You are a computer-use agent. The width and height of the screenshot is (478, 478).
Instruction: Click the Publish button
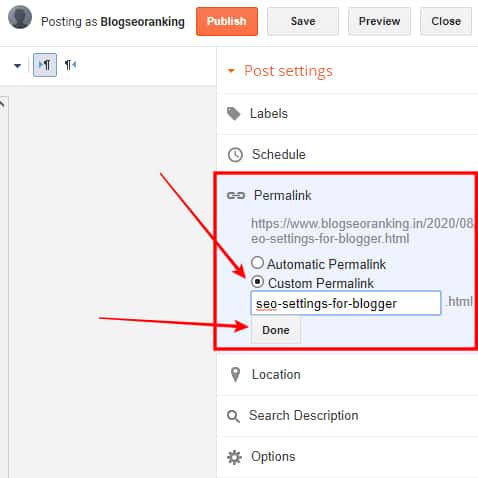[227, 21]
